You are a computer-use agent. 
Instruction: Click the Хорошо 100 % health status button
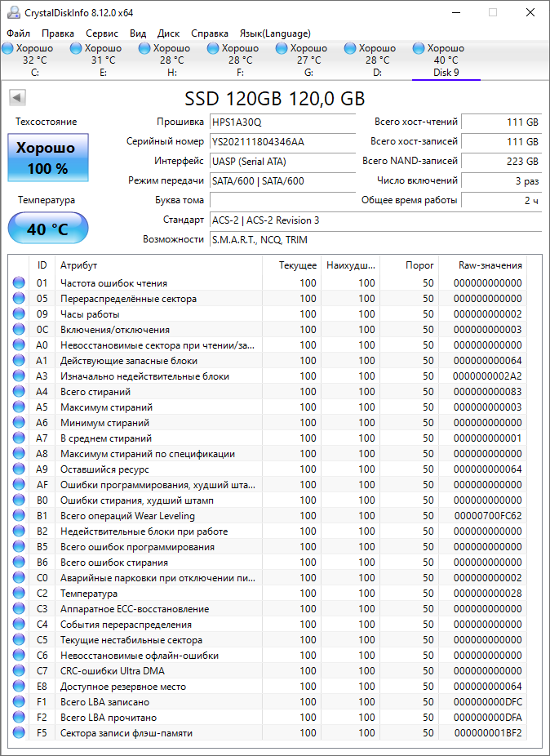point(48,158)
